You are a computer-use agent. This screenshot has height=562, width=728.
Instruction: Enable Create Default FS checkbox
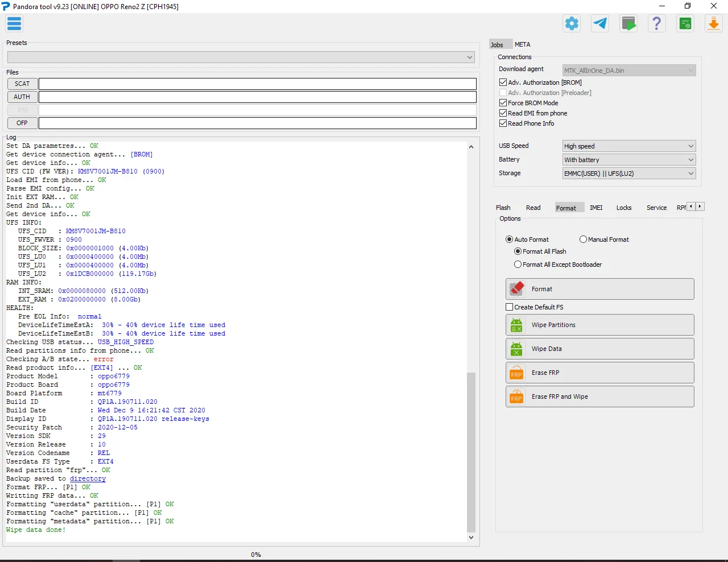coord(510,307)
